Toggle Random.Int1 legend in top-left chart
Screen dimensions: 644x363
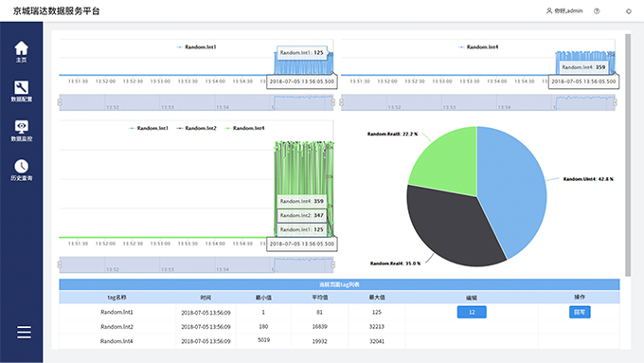(196, 47)
